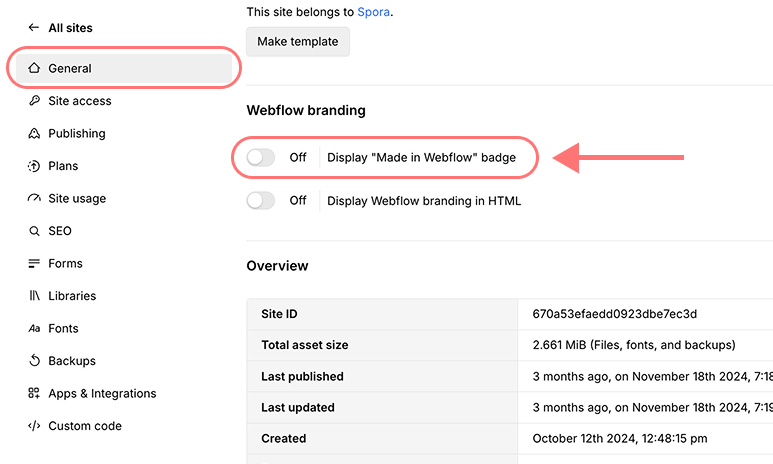
Task: Click the Forms lines icon
Action: click(x=34, y=263)
